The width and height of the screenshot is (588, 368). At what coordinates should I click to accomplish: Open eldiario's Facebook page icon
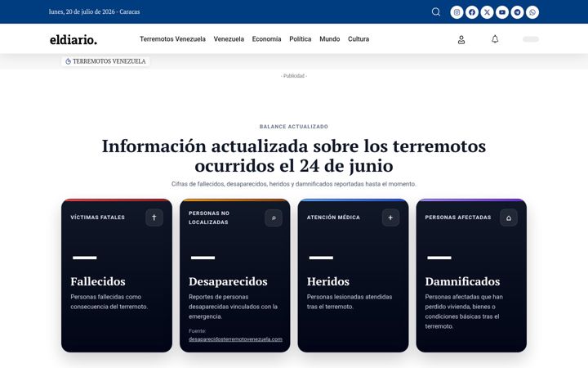472,12
